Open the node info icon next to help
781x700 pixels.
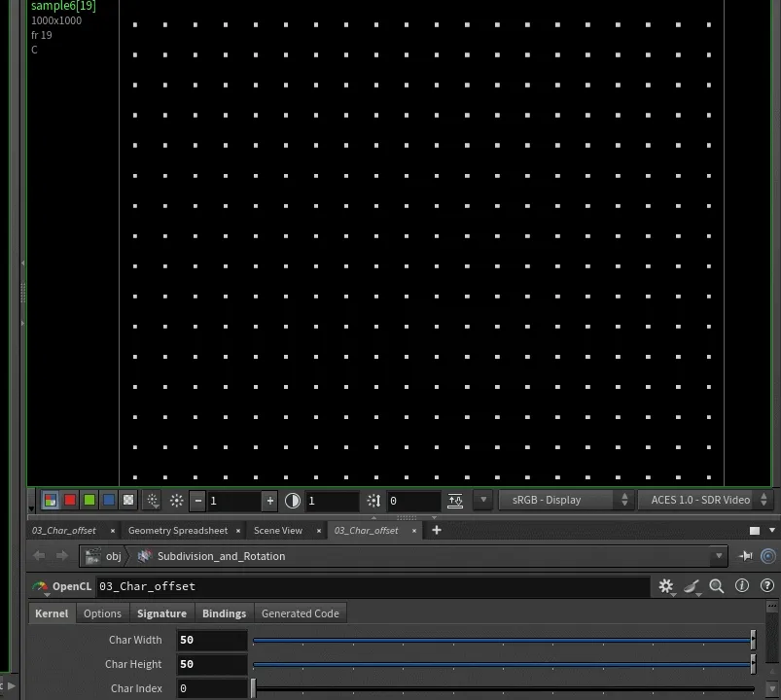click(742, 586)
